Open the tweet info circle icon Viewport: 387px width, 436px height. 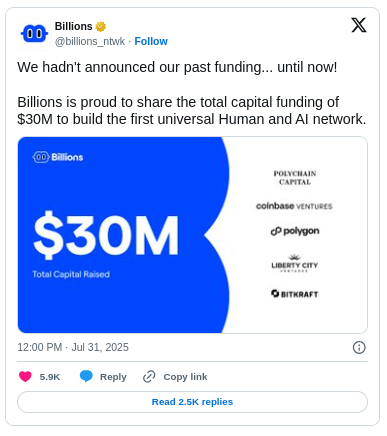359,347
